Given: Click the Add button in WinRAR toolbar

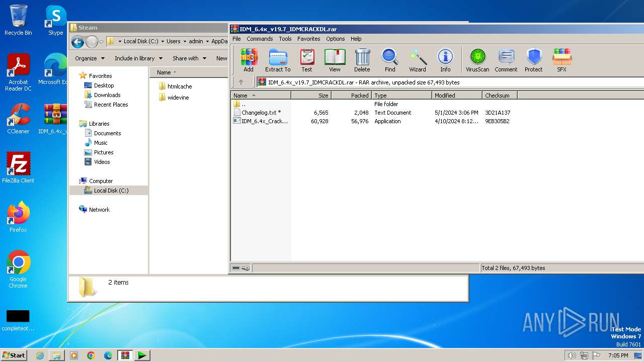Looking at the screenshot, I should 249,60.
